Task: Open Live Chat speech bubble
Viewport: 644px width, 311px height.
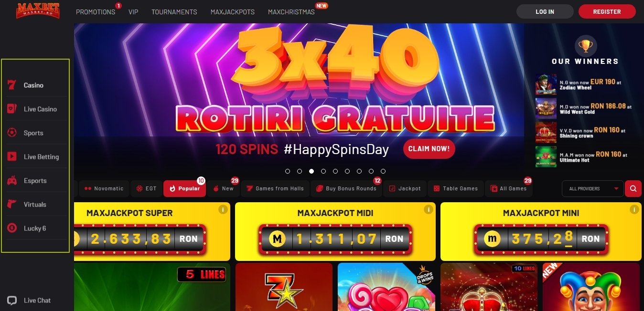Action: click(12, 301)
